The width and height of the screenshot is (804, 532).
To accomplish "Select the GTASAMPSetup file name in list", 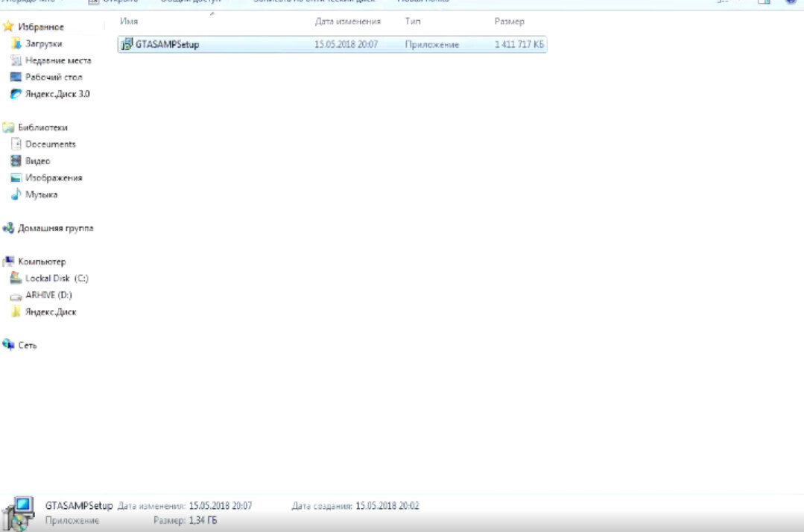I will point(167,45).
